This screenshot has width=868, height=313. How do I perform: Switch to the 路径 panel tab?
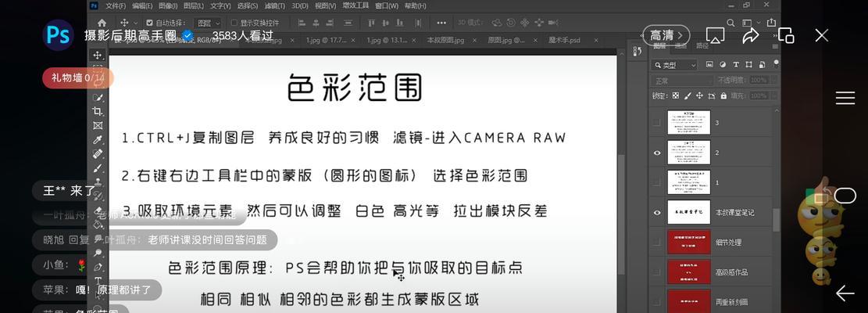[x=702, y=46]
